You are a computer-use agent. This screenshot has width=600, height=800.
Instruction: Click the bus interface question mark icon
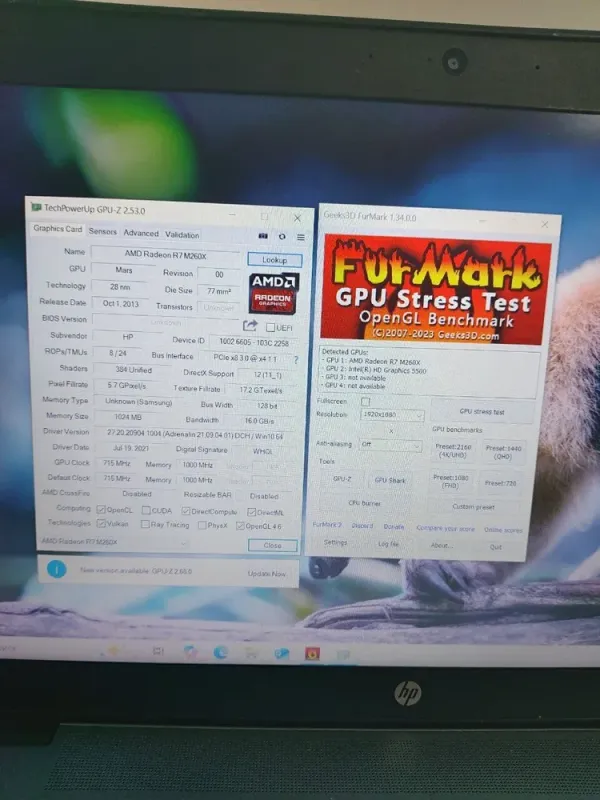295,359
